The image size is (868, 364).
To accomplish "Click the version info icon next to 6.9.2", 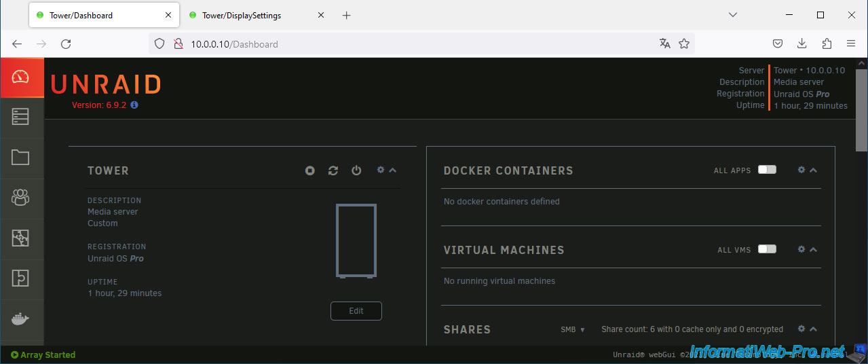I will 134,105.
